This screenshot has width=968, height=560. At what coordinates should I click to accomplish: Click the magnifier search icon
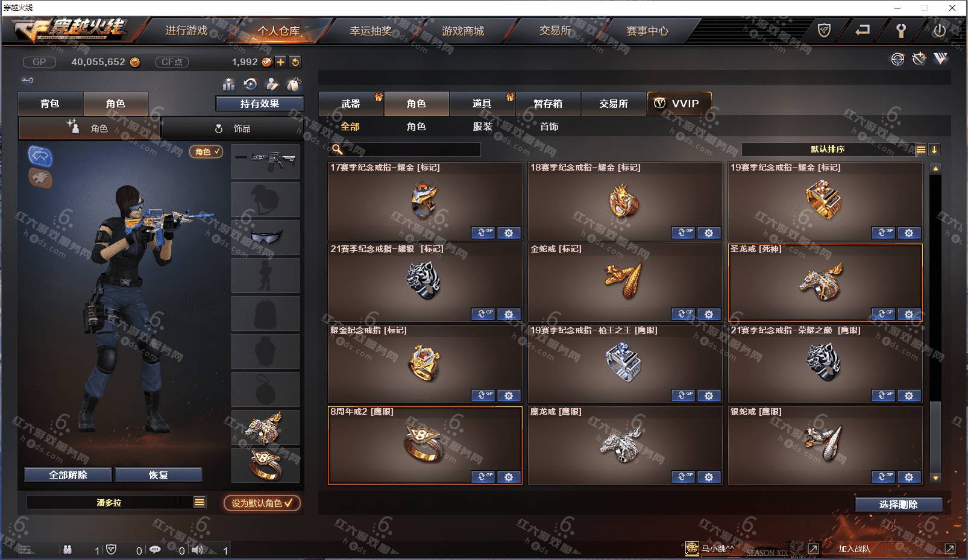pos(338,149)
